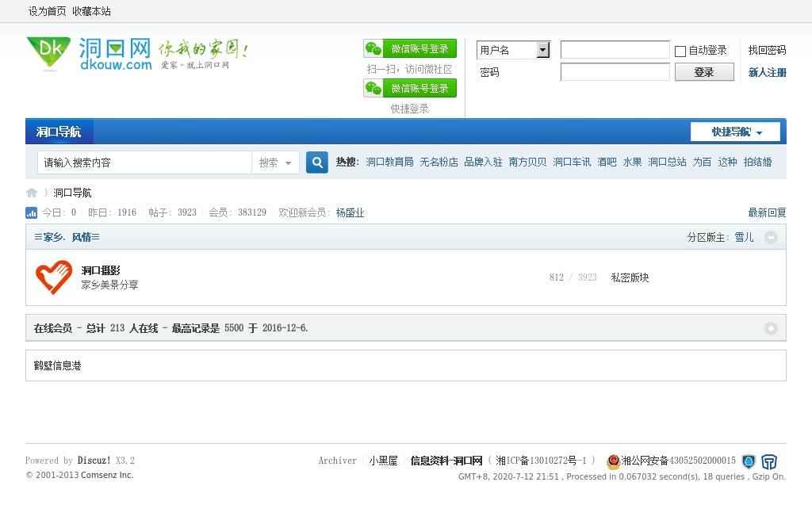The width and height of the screenshot is (812, 524).
Task: Open the search type dropdown
Action: (276, 163)
